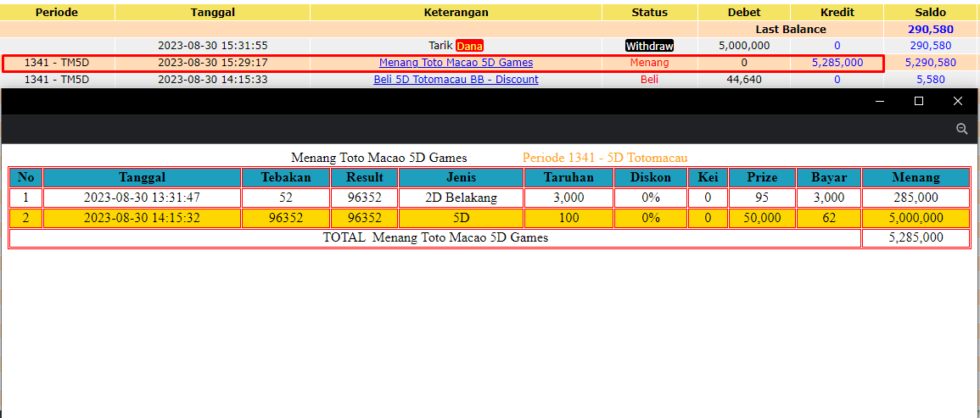Image resolution: width=980 pixels, height=418 pixels.
Task: Click the Saldo column header
Action: coord(932,13)
